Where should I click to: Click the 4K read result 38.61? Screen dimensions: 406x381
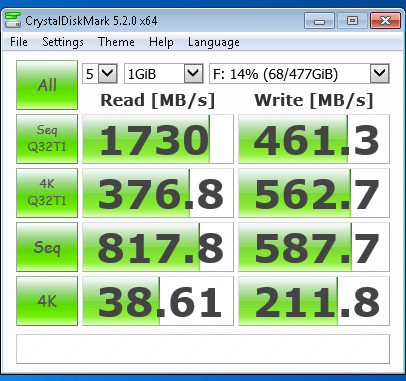[x=158, y=301]
